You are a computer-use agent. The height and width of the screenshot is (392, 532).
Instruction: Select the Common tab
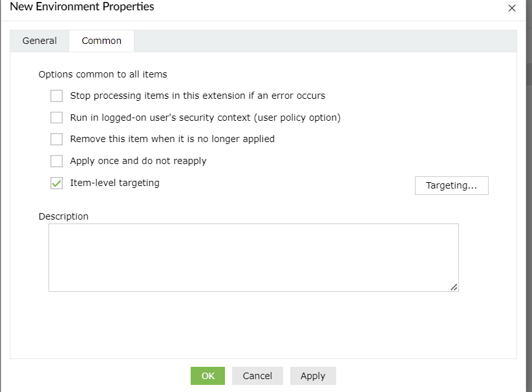(101, 41)
